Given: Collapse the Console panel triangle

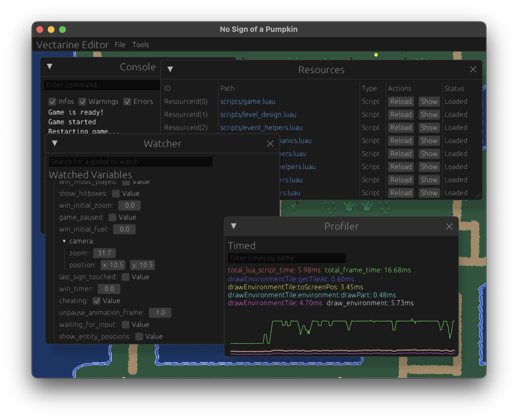Looking at the screenshot, I should 50,67.
